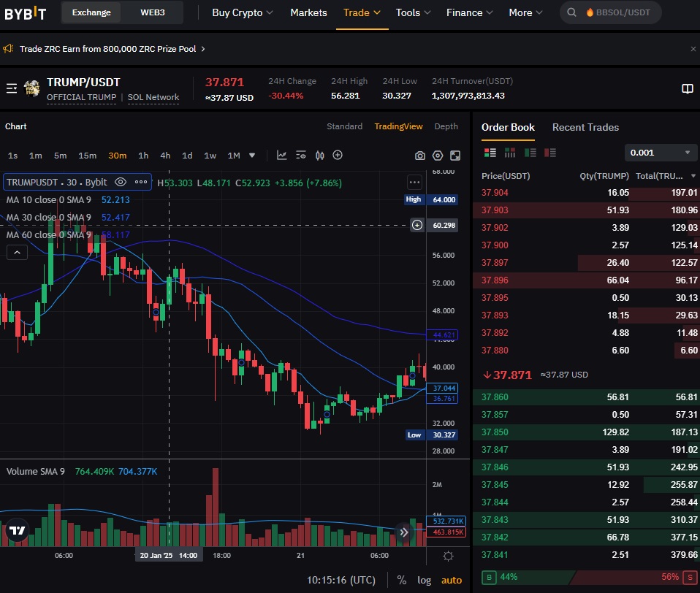
Task: Toggle TRUMPUSDT series visibility eye icon
Action: [x=121, y=182]
